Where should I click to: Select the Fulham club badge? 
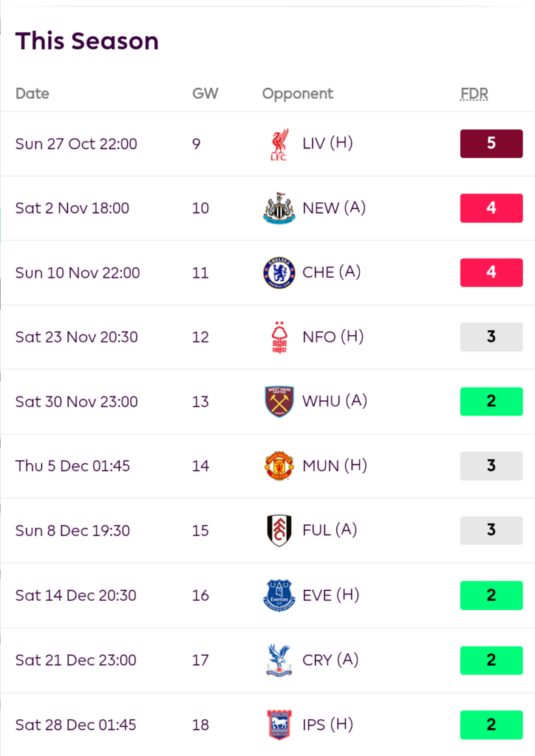click(279, 530)
